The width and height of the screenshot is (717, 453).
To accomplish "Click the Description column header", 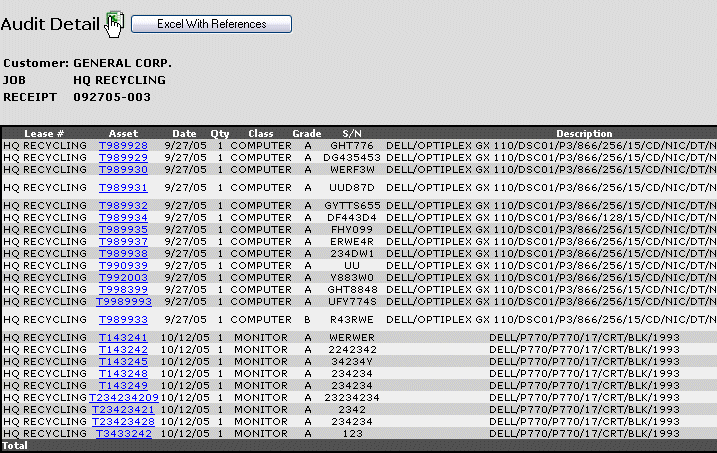I will (584, 133).
